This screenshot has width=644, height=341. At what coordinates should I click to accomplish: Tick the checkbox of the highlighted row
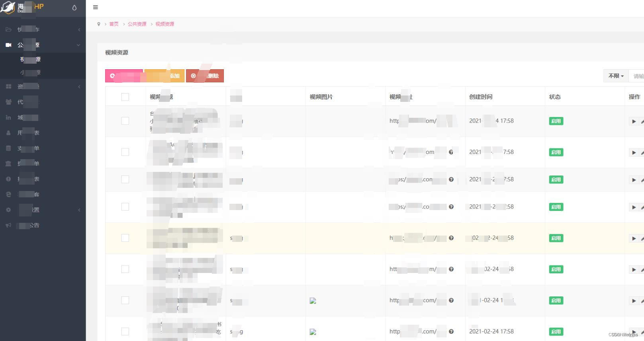pyautogui.click(x=125, y=238)
